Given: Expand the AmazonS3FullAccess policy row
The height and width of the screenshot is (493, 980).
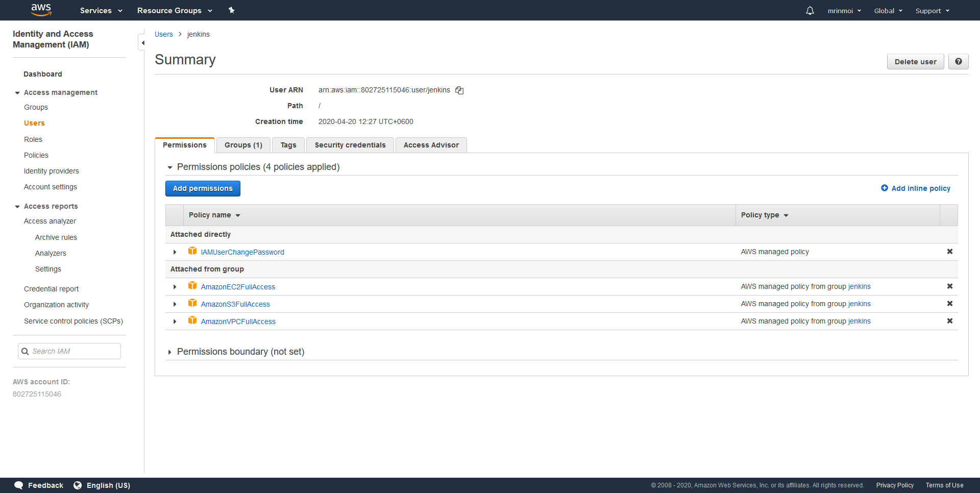Looking at the screenshot, I should click(175, 304).
